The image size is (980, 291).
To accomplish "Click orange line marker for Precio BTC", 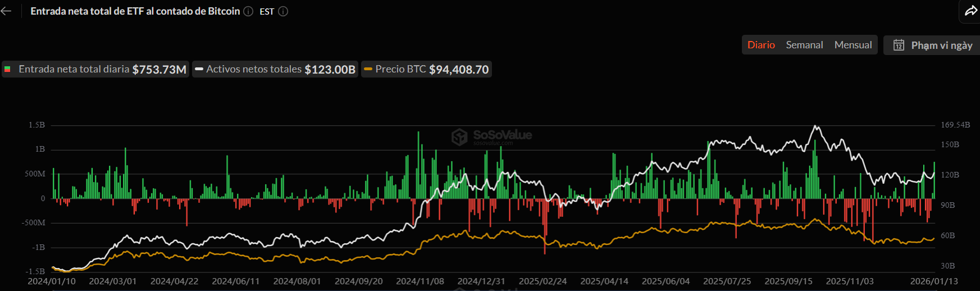I will pos(368,70).
